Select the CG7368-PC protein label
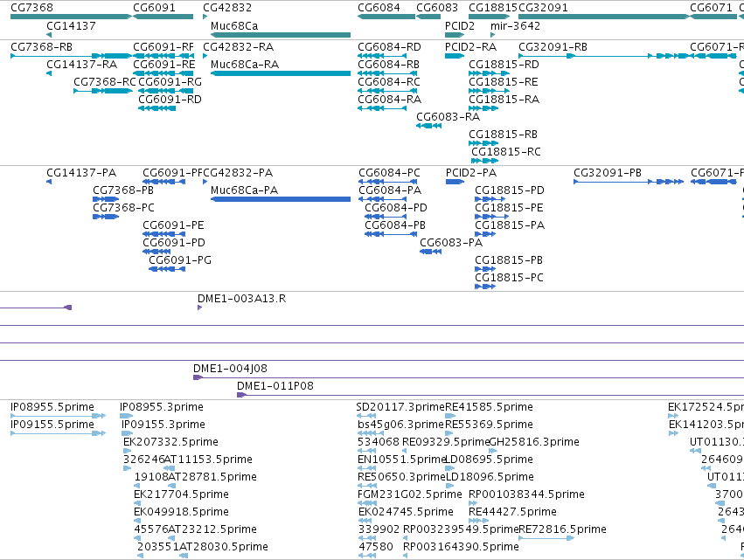 [x=123, y=208]
